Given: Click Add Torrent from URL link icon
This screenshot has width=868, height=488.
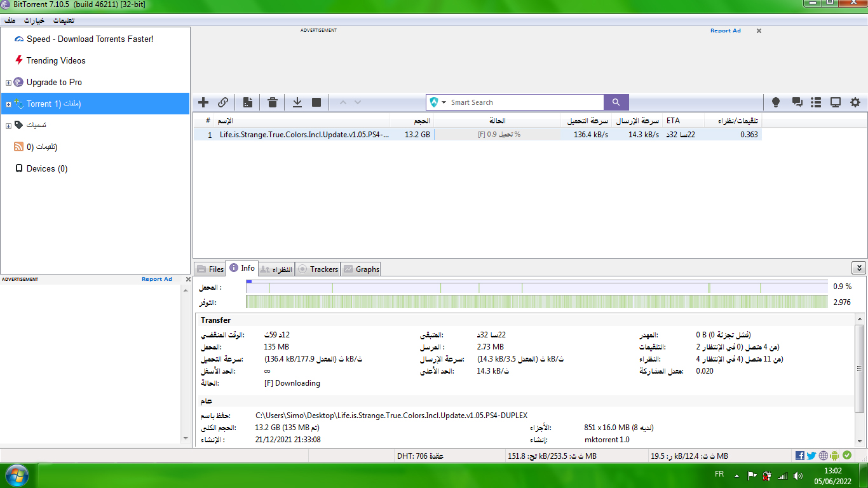Looking at the screenshot, I should (223, 102).
